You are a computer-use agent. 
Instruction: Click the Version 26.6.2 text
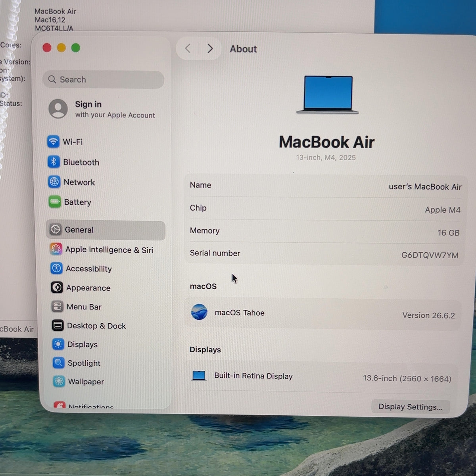click(428, 315)
